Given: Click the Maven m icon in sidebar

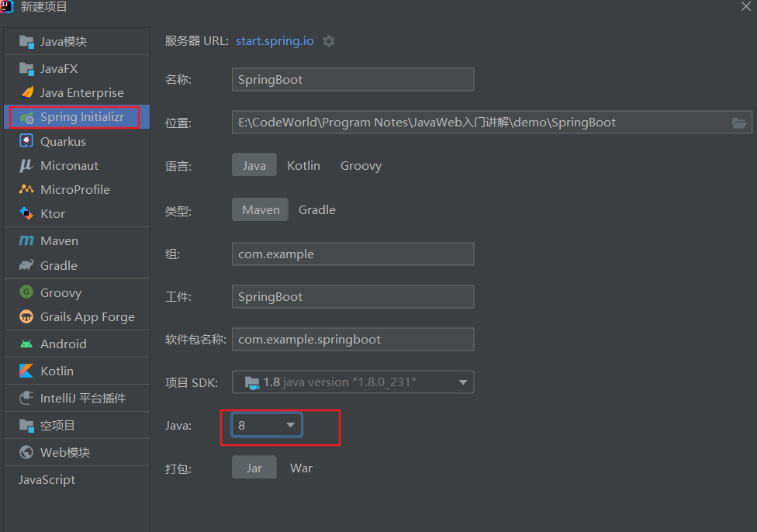Looking at the screenshot, I should pos(26,240).
